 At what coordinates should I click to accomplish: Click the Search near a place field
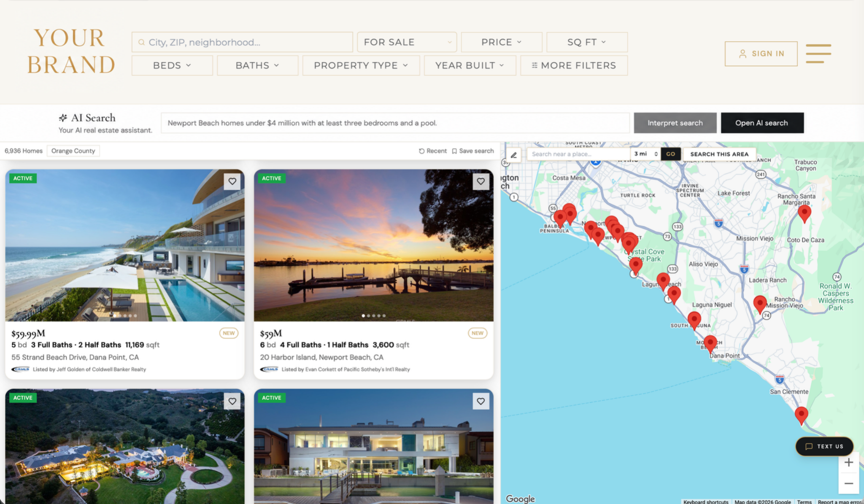click(x=578, y=154)
